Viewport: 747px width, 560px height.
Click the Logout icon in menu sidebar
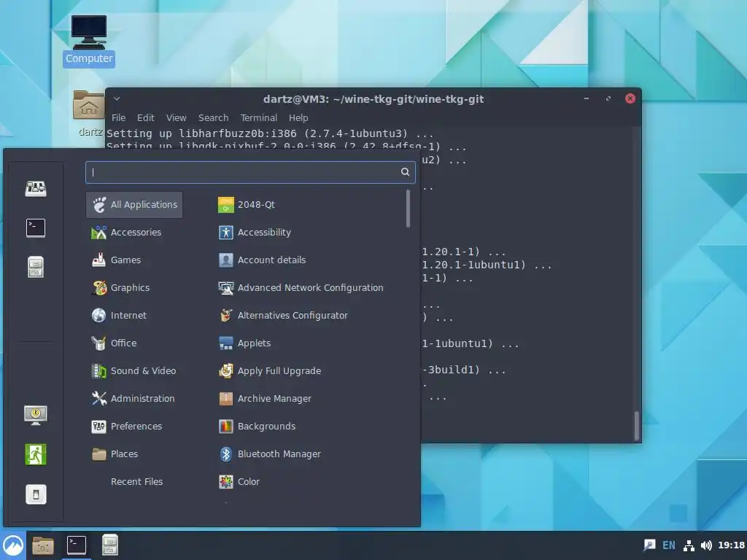[36, 454]
